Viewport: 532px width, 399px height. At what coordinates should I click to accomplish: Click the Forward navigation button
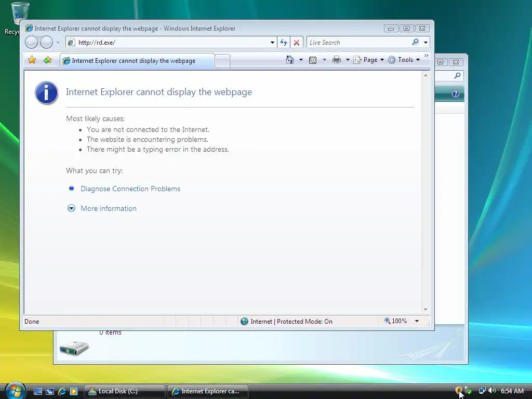46,43
